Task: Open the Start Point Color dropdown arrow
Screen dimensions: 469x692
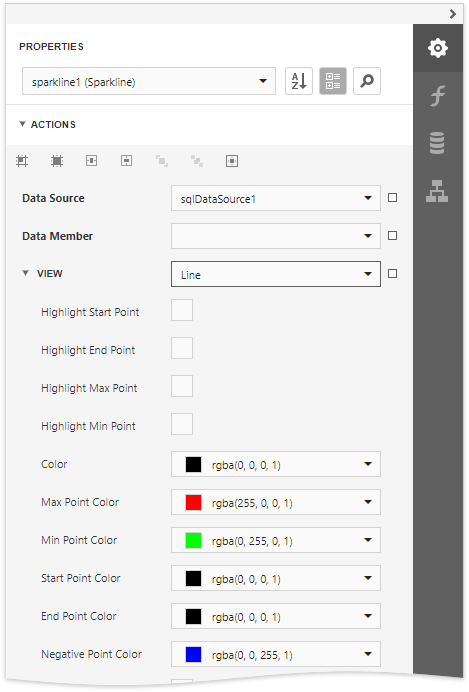Action: (x=368, y=578)
